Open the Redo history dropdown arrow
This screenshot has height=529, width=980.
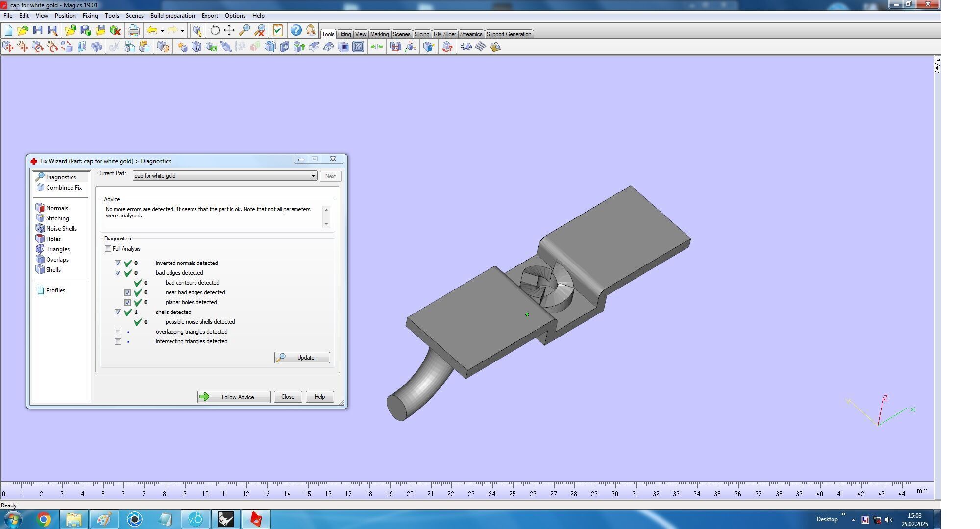click(x=182, y=31)
